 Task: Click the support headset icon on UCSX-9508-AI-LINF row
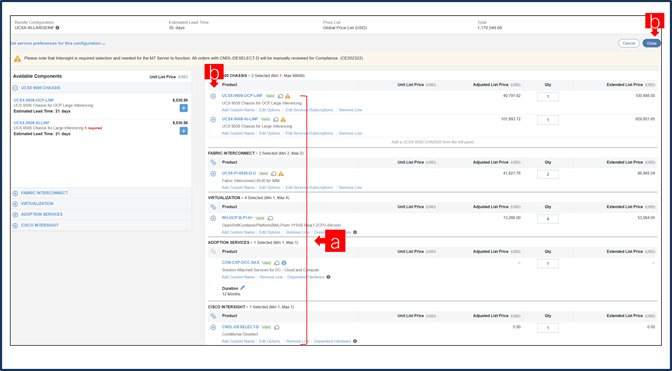tap(276, 119)
